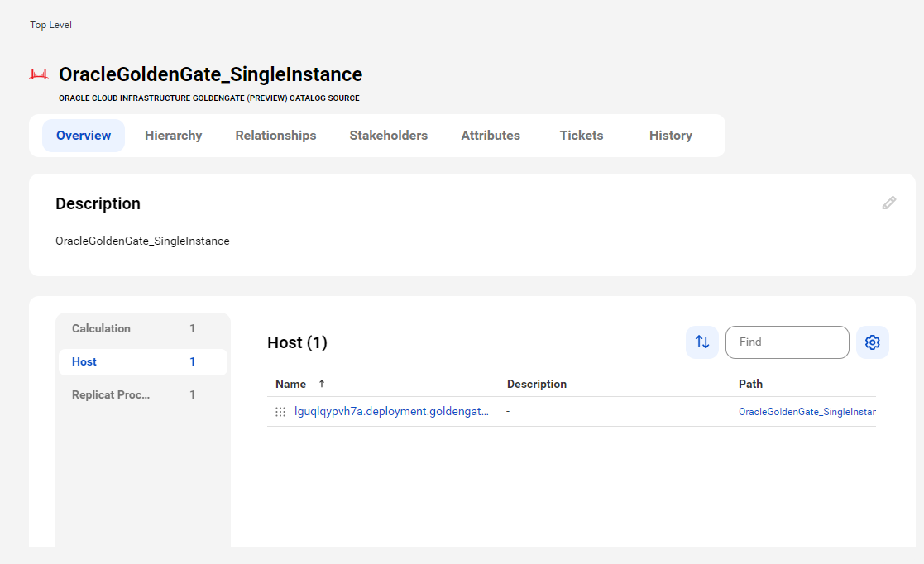Screen dimensions: 924x564
Task: Open the lguqlqypvh7a.deployment host link
Action: click(x=391, y=411)
